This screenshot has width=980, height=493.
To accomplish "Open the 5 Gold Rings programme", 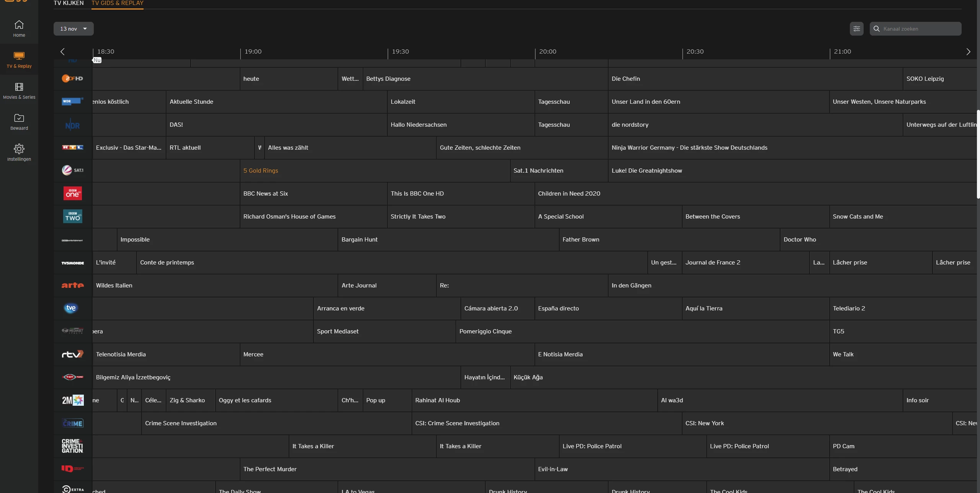I will tap(261, 171).
